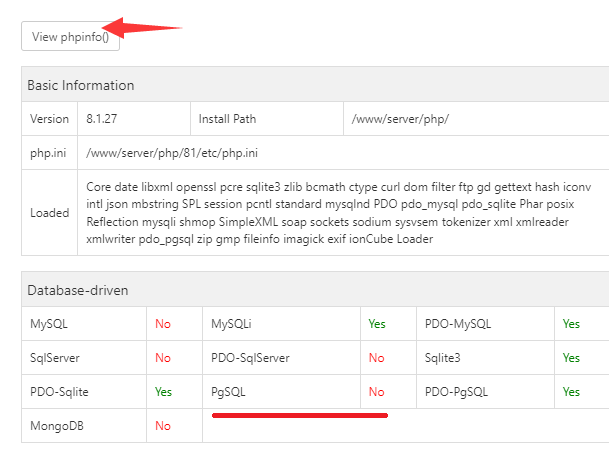Screen dimensions: 609x449
Task: Click the Install Path label cell
Action: click(228, 118)
